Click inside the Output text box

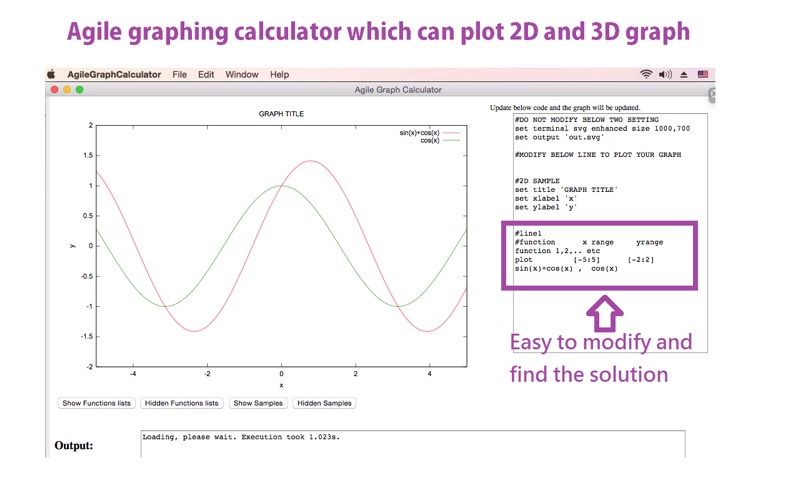click(413, 443)
